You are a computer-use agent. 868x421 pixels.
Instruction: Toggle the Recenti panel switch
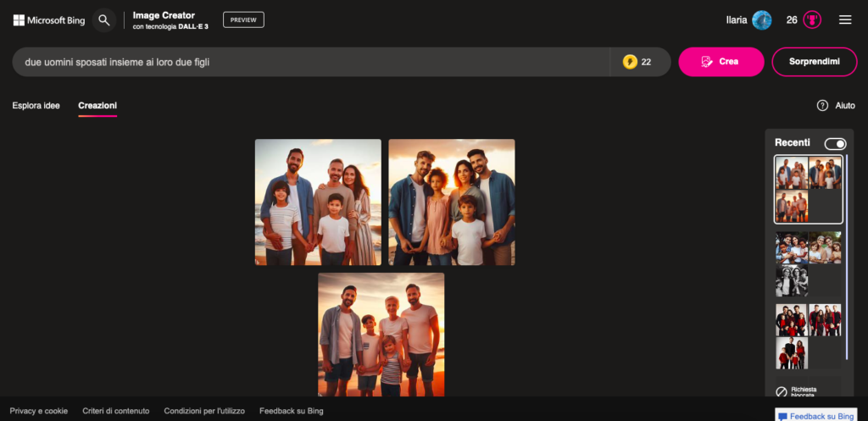835,144
